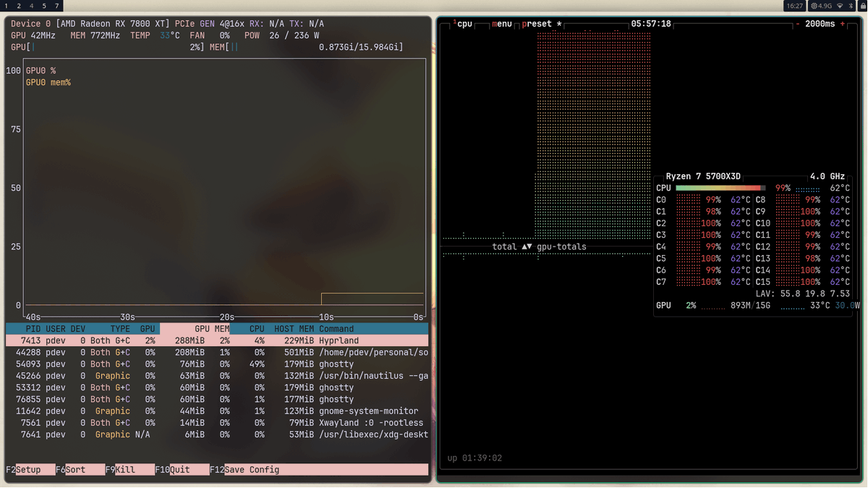Decrease btop update interval with red minus
Screen dimensions: 868x488
coord(798,24)
